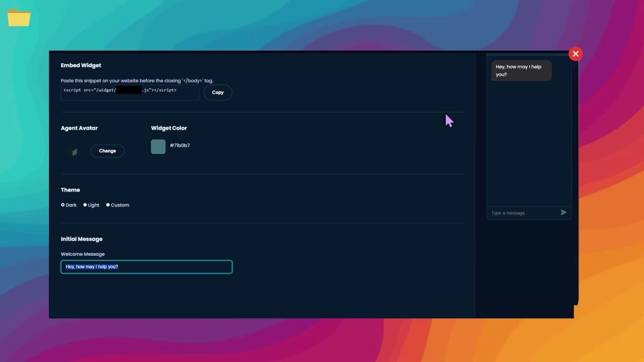This screenshot has width=644, height=362.
Task: Choose the Custom theme option
Action: pos(108,205)
